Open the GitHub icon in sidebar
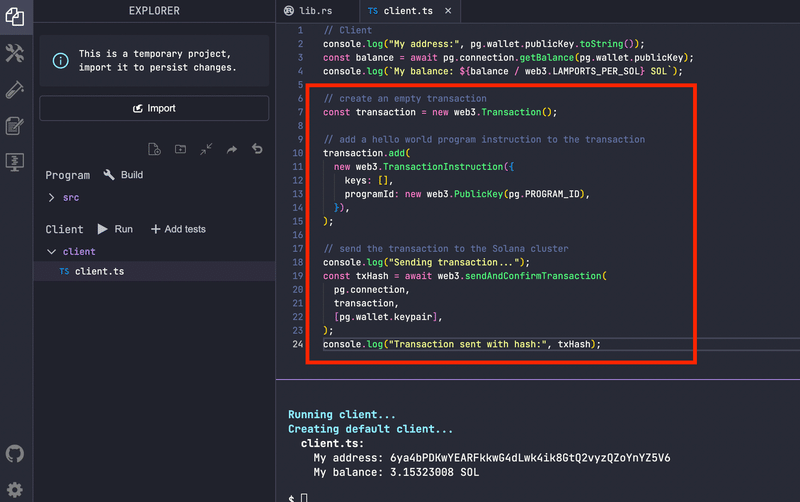The image size is (800, 502). click(15, 454)
